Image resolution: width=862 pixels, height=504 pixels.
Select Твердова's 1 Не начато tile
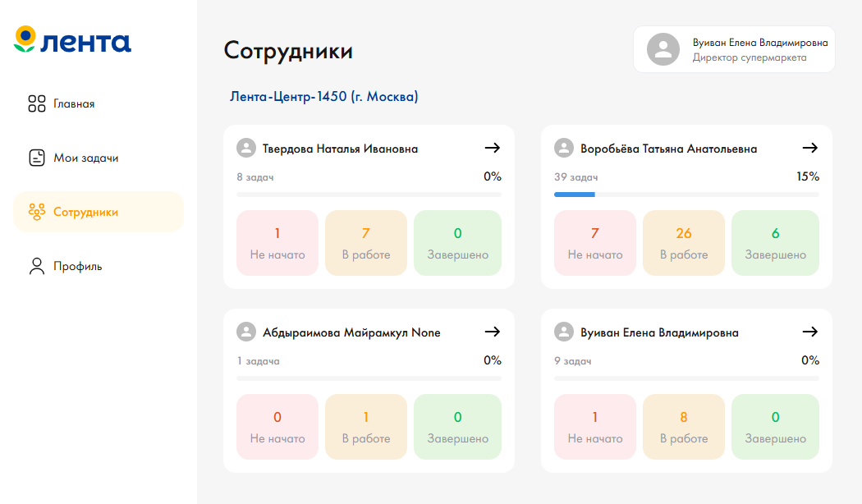coord(277,243)
